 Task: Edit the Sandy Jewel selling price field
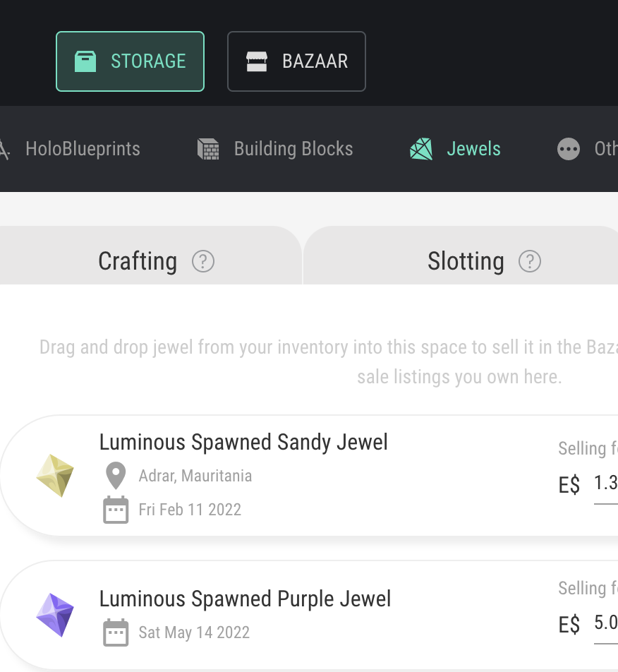(x=605, y=484)
